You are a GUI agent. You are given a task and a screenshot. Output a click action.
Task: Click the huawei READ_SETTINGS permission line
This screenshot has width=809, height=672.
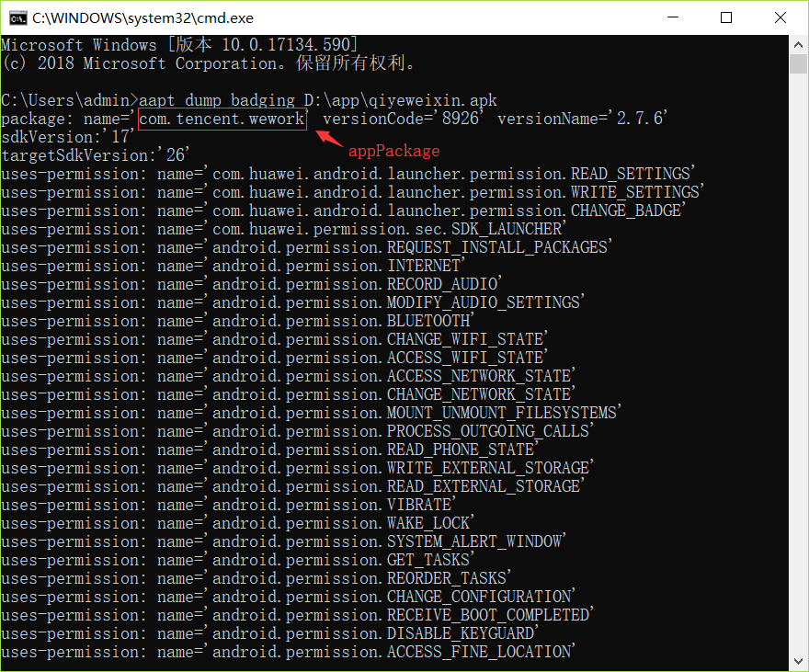click(348, 174)
